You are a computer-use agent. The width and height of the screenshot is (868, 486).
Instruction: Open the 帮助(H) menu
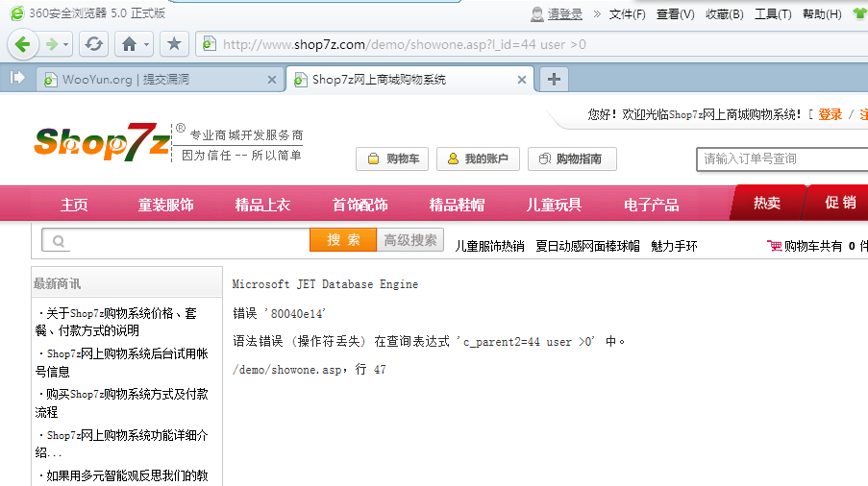point(822,14)
